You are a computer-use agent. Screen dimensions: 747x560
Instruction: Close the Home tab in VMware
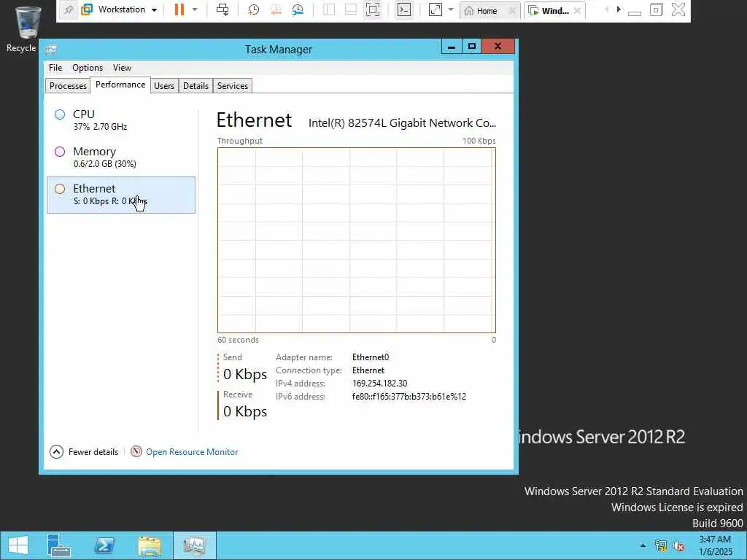pyautogui.click(x=512, y=10)
